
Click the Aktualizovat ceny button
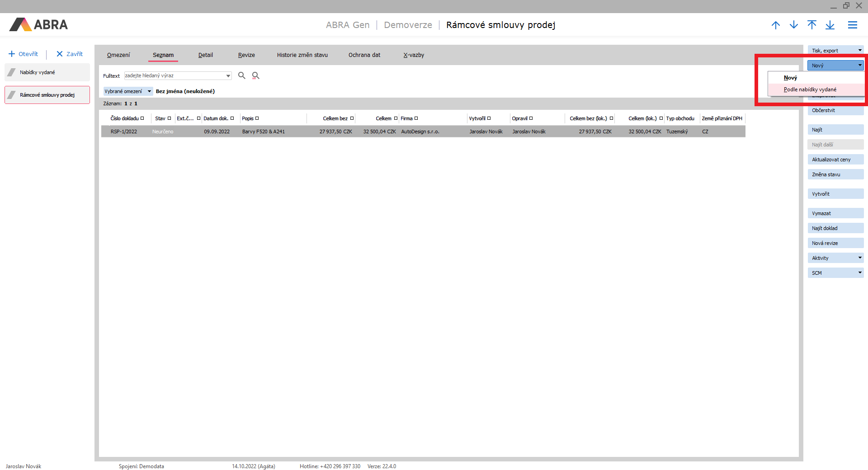[x=835, y=160]
